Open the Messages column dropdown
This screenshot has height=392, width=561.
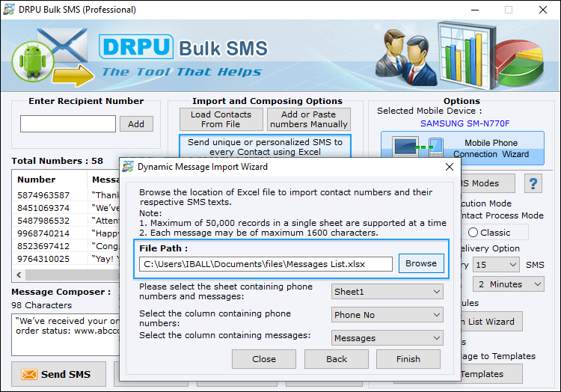pos(387,338)
